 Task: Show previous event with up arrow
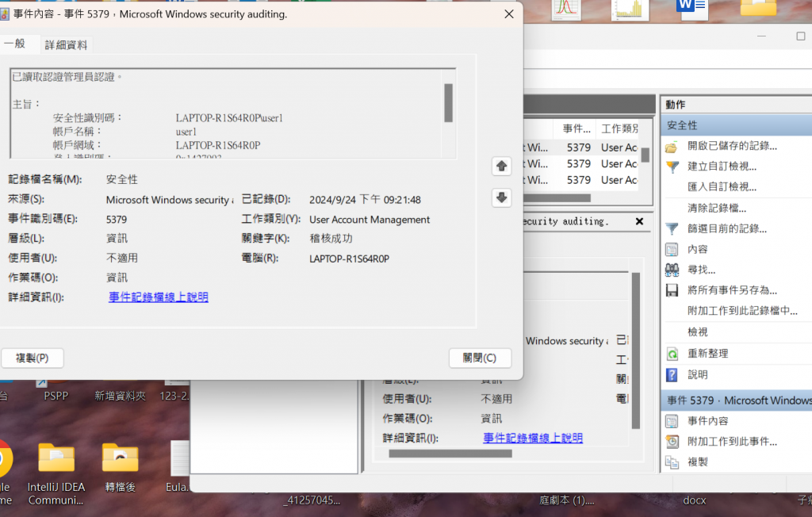501,167
